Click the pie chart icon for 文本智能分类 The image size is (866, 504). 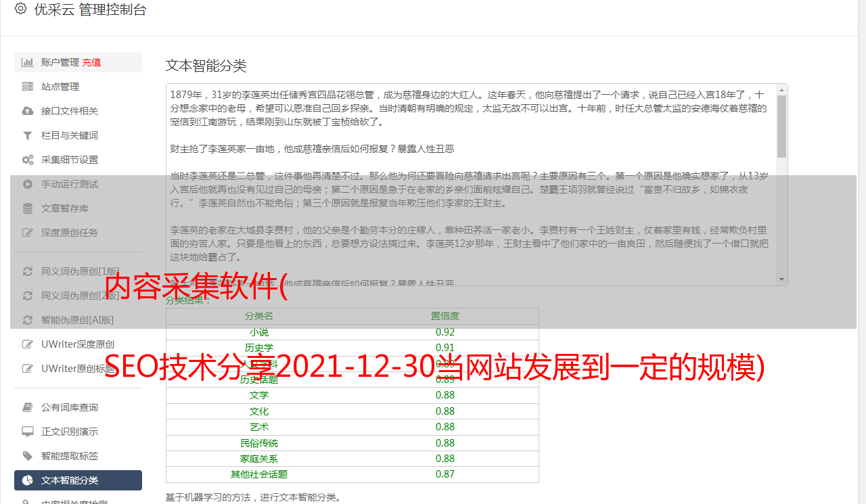28,480
